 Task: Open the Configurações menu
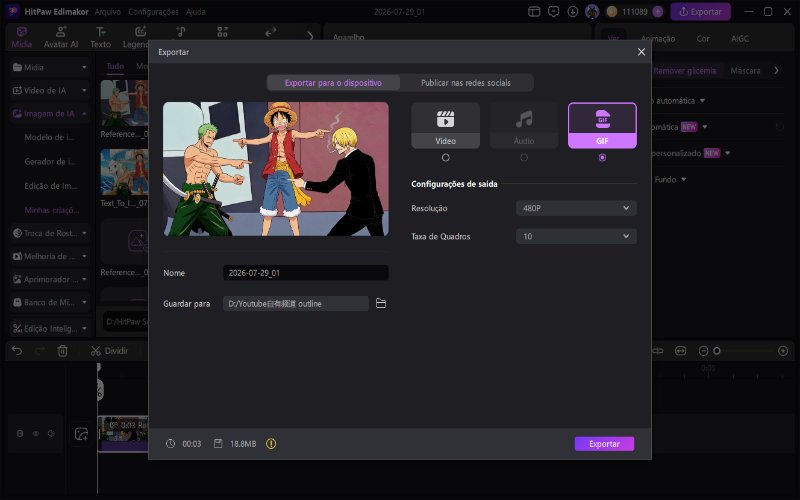click(x=154, y=12)
